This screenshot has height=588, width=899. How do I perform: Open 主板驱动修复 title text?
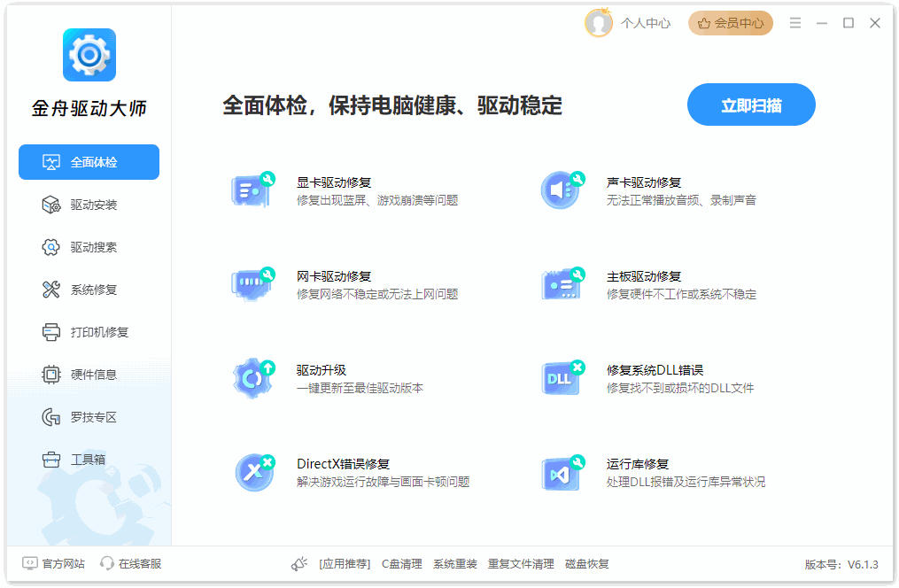click(643, 276)
